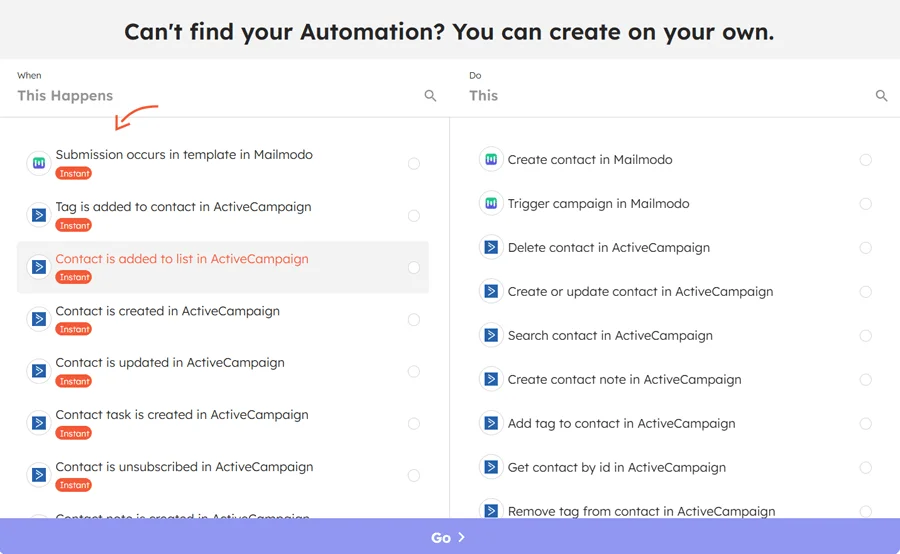Click ActiveCampaign icon beside Search contact
This screenshot has width=900, height=554.
pos(491,335)
